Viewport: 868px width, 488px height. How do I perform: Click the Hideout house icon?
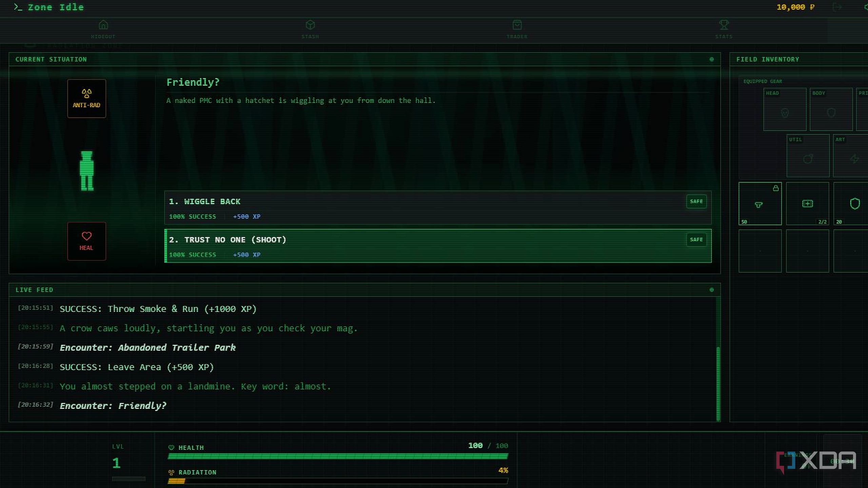(103, 25)
